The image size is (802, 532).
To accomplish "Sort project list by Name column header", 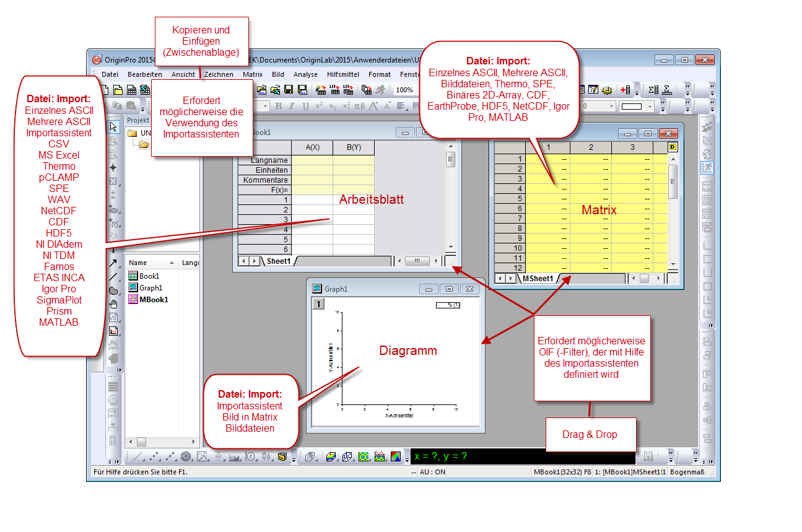I will [x=152, y=263].
